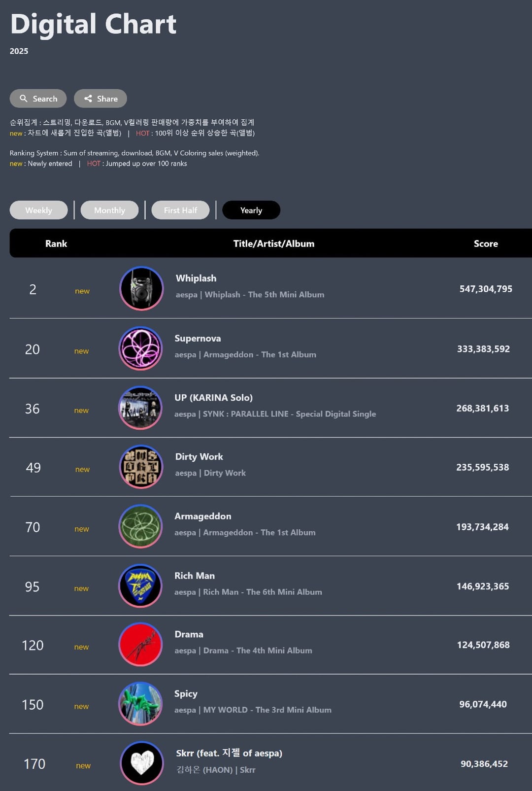Open the Skrr (feat. 지젤 of aespa) title

click(x=229, y=753)
